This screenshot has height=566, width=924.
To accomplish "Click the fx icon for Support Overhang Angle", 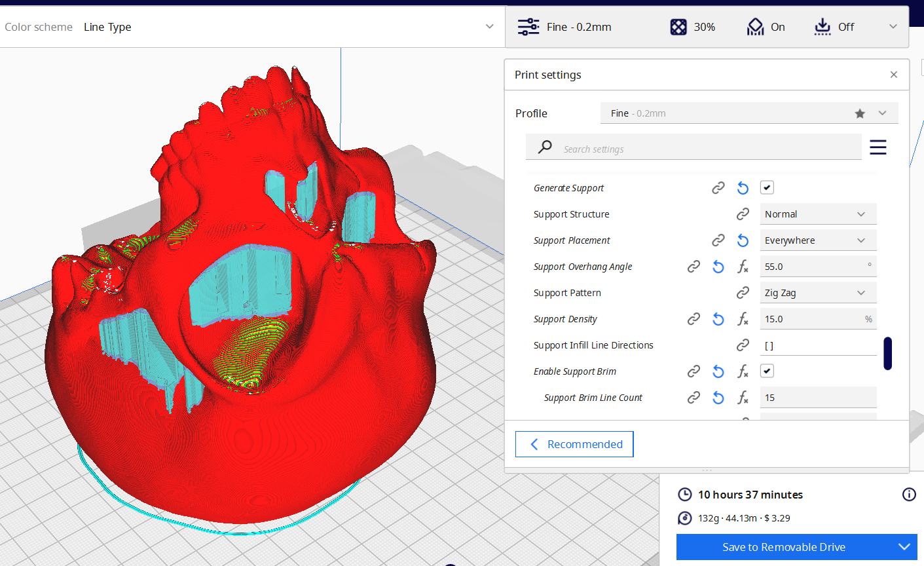I will tap(743, 267).
